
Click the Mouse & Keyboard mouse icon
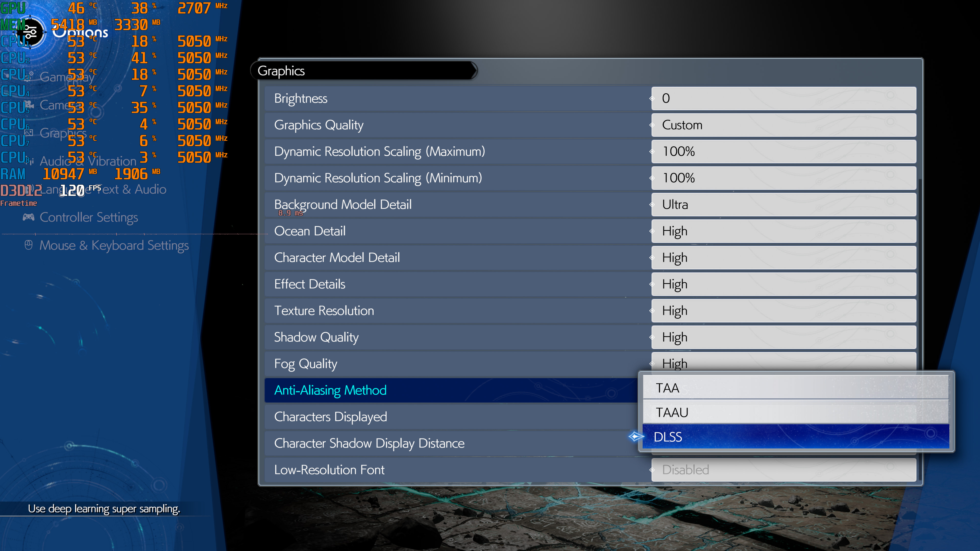tap(29, 245)
